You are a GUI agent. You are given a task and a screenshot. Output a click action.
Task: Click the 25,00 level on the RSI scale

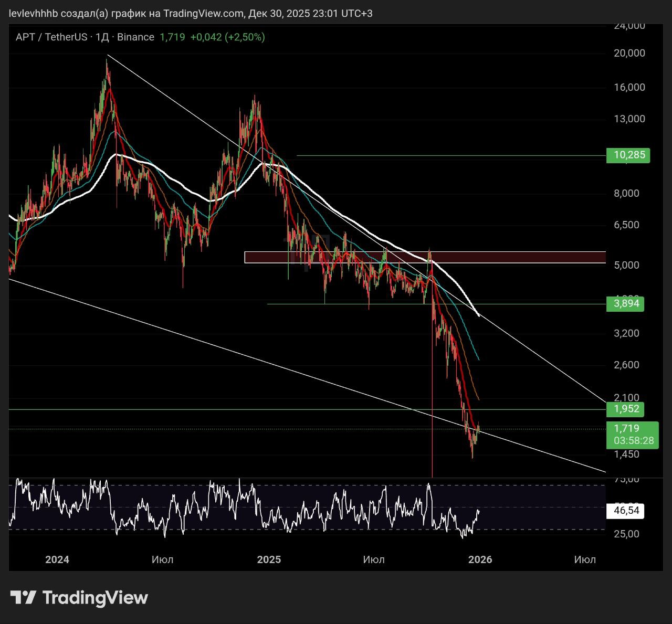click(x=626, y=534)
